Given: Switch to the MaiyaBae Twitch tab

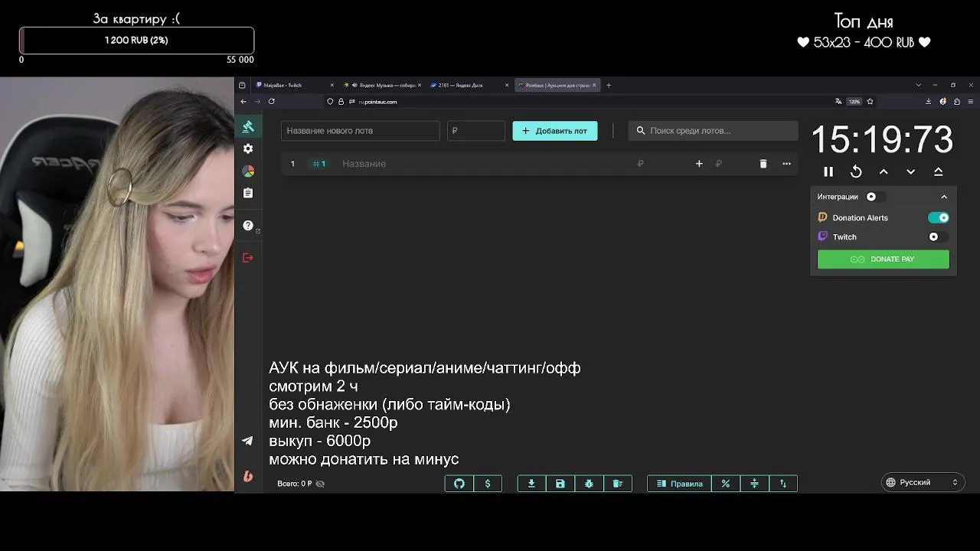Looking at the screenshot, I should [295, 85].
